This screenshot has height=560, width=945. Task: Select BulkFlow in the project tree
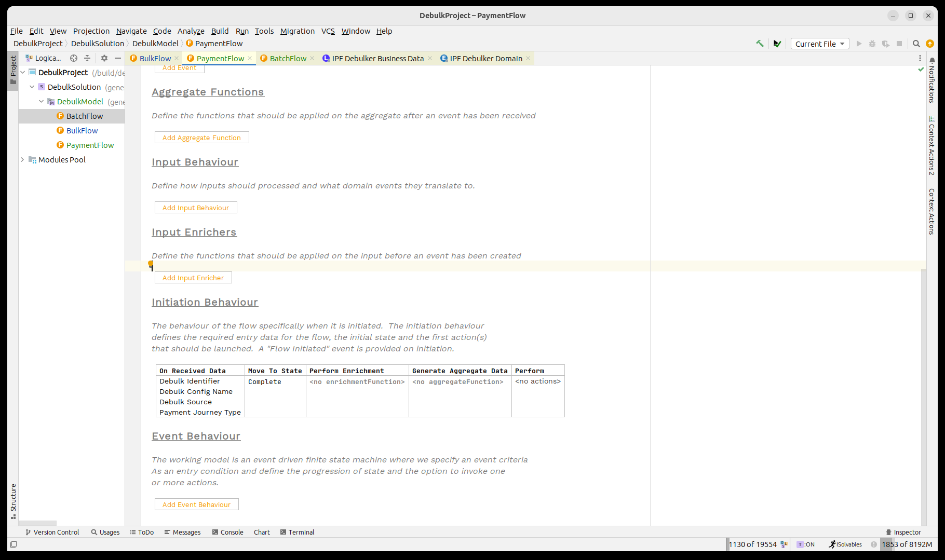[x=82, y=131]
